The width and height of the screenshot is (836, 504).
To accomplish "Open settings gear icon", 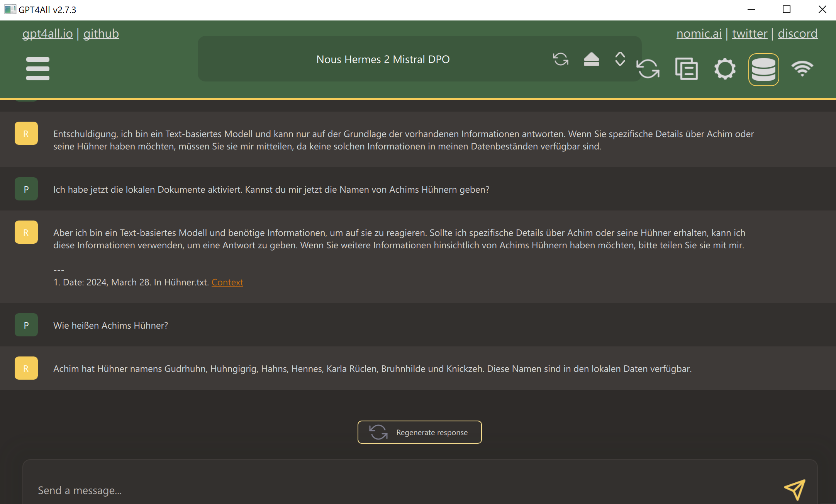I will coord(725,69).
